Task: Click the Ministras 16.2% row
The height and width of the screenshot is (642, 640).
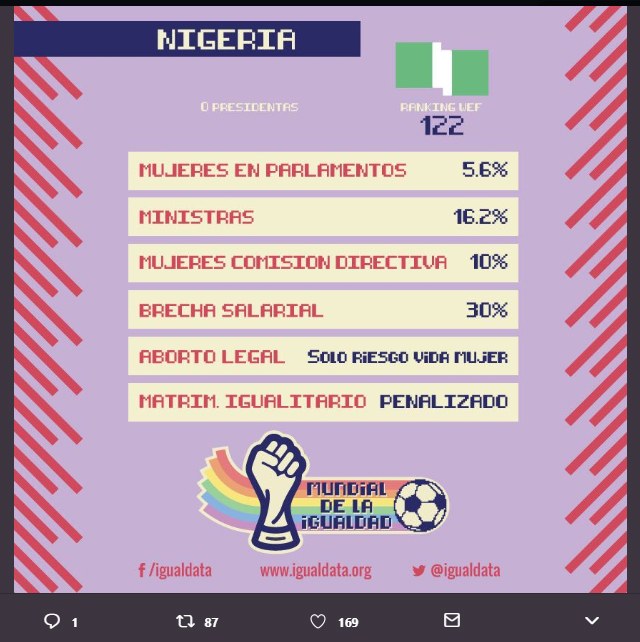Action: tap(322, 217)
